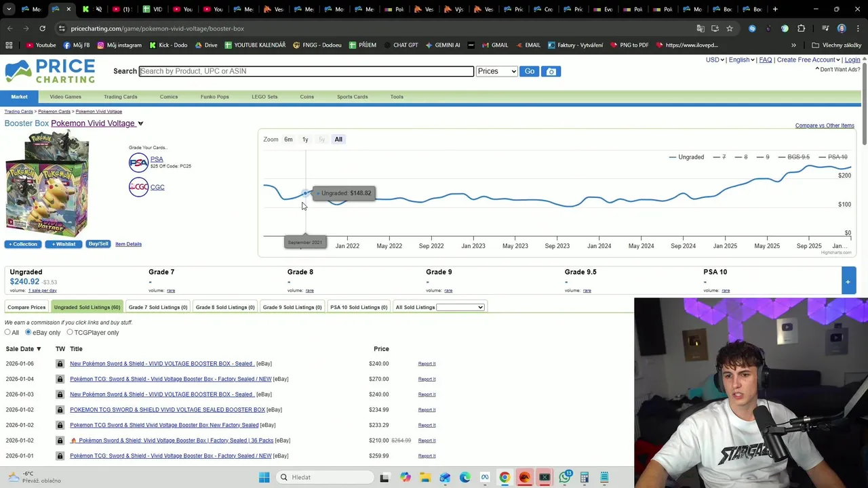
Task: Toggle the PSA 10 series in the chart legend
Action: pos(833,157)
